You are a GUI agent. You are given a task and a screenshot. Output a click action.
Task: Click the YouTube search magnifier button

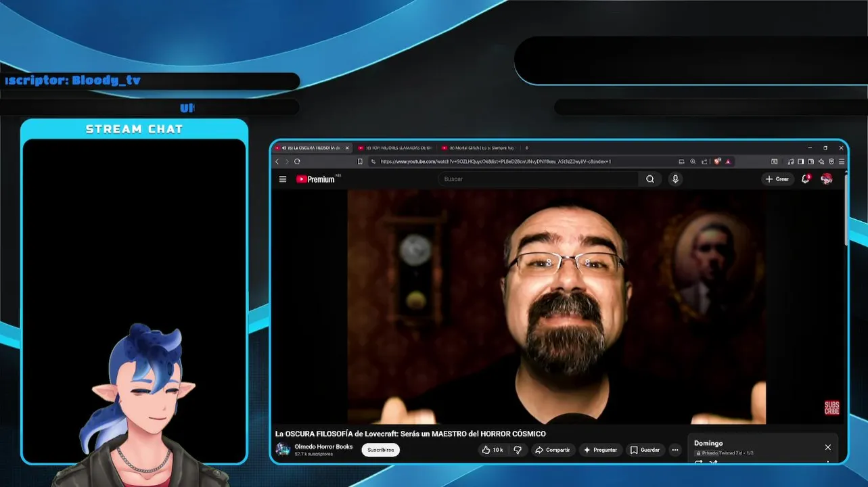click(x=650, y=179)
